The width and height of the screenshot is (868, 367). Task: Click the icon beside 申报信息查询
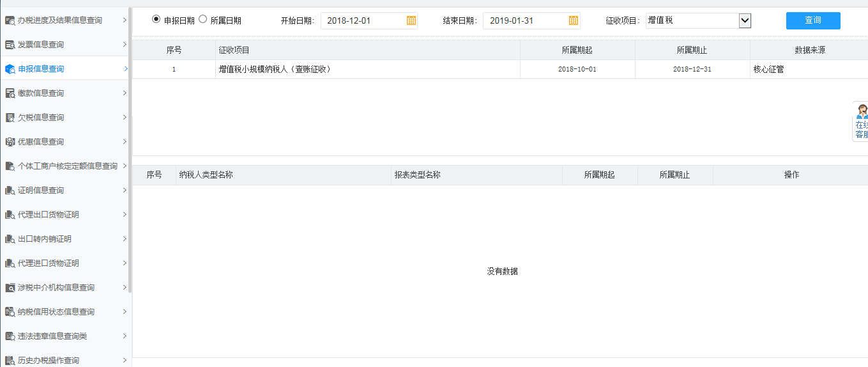pyautogui.click(x=10, y=69)
